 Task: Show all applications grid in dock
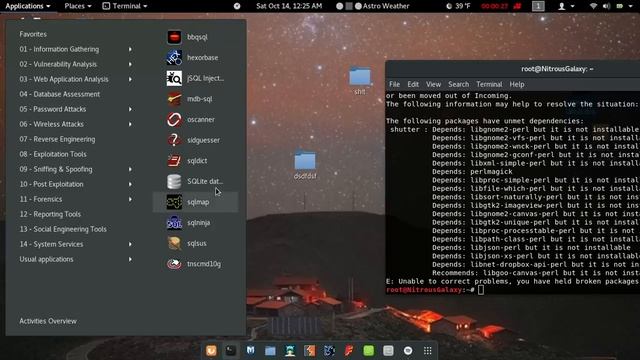[x=427, y=351]
